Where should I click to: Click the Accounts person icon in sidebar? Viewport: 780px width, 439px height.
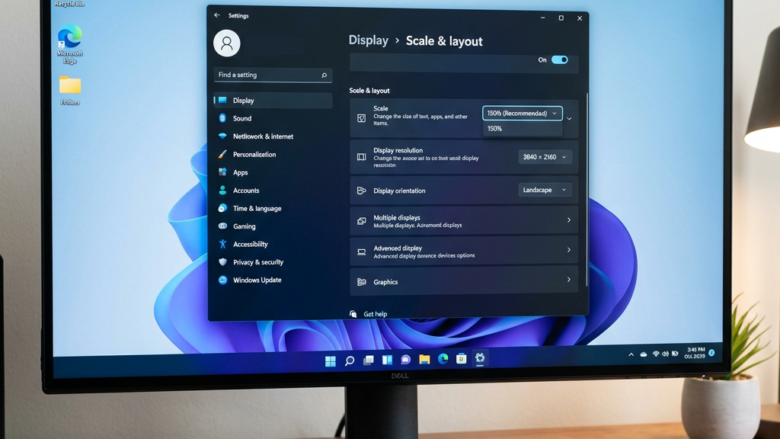pos(222,190)
